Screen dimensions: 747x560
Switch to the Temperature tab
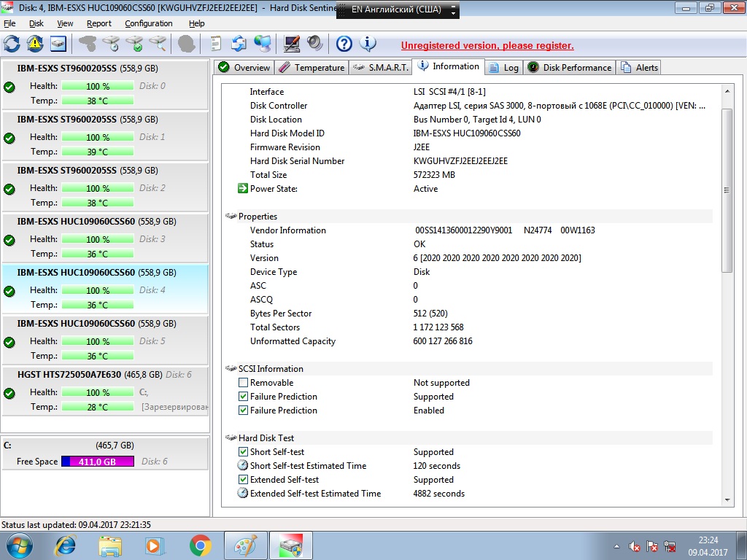[311, 68]
